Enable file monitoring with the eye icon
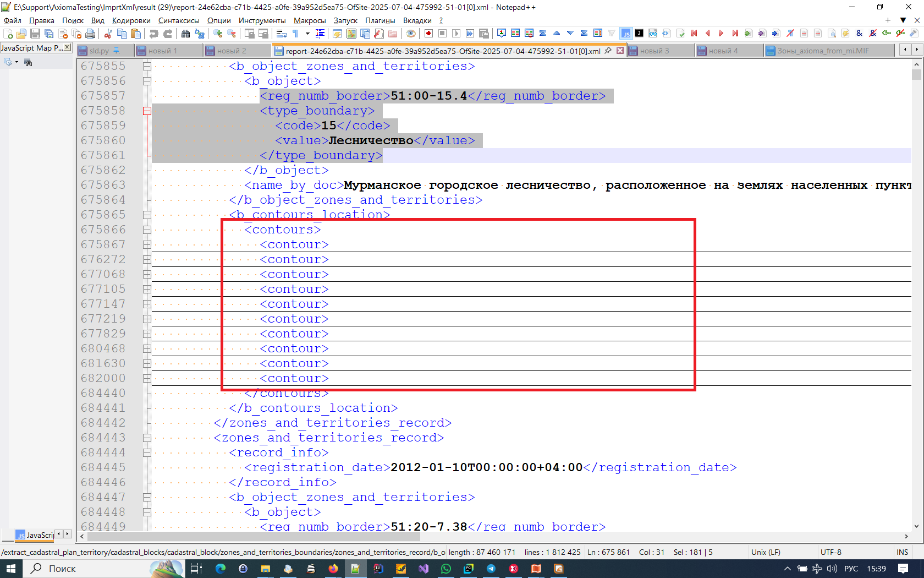 tap(410, 34)
